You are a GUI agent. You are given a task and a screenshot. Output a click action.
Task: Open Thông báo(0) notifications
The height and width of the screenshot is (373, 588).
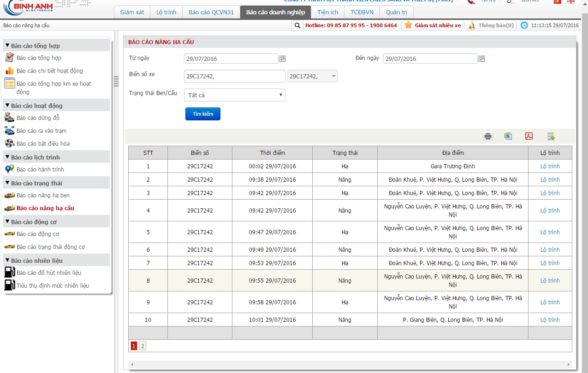click(496, 25)
